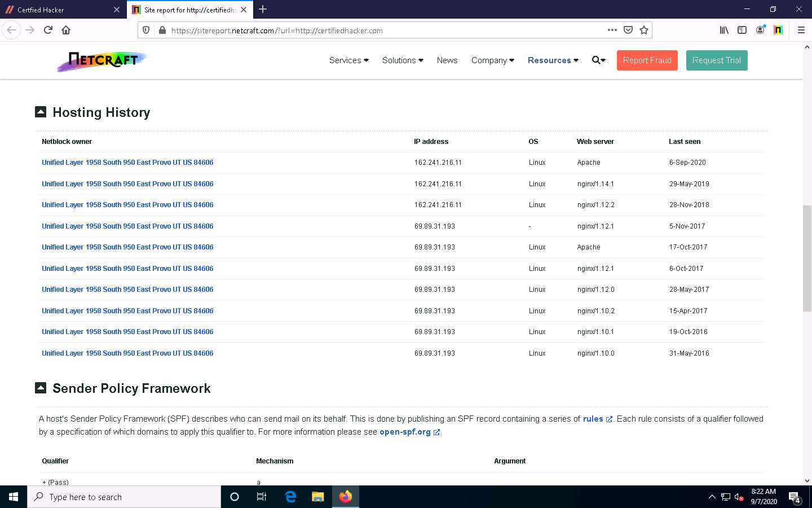The width and height of the screenshot is (812, 508).
Task: Click the Windows taskbar search box
Action: pyautogui.click(x=124, y=497)
